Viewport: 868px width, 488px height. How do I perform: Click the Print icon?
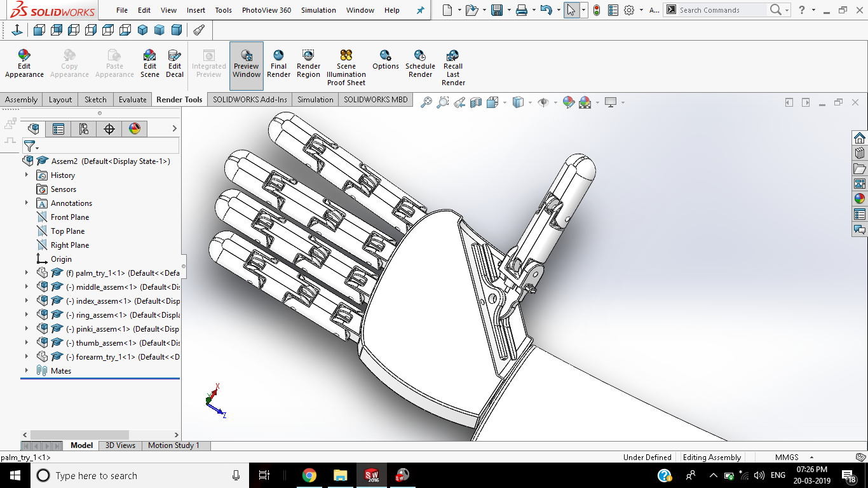point(522,10)
